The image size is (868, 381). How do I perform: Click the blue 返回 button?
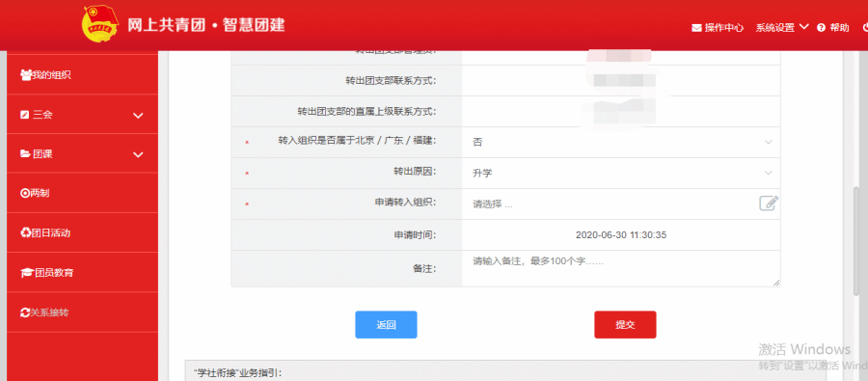(x=386, y=324)
